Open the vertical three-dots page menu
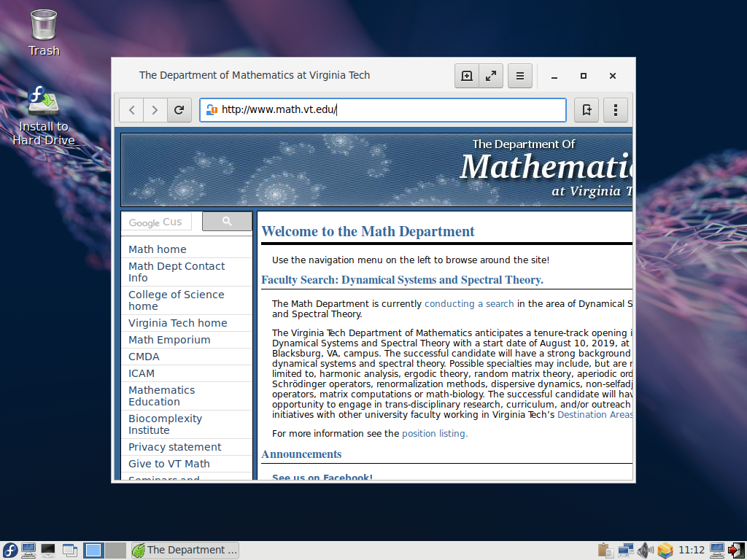The width and height of the screenshot is (747, 560). (x=616, y=110)
